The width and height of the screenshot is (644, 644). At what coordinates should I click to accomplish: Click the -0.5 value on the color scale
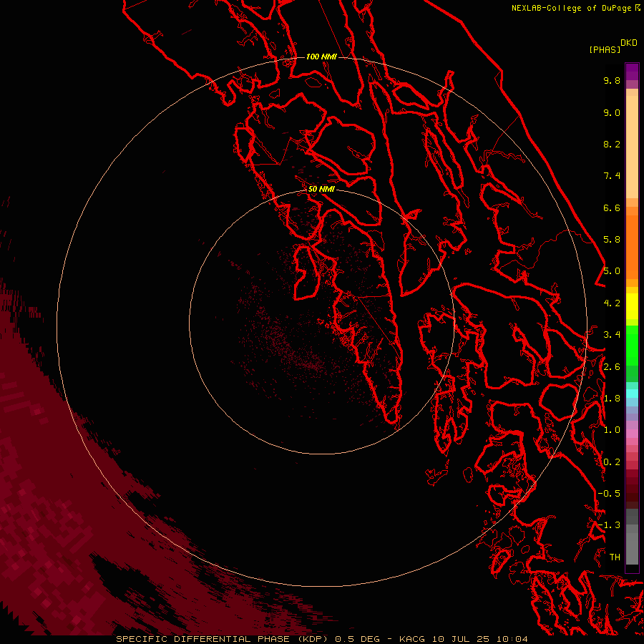(x=609, y=494)
